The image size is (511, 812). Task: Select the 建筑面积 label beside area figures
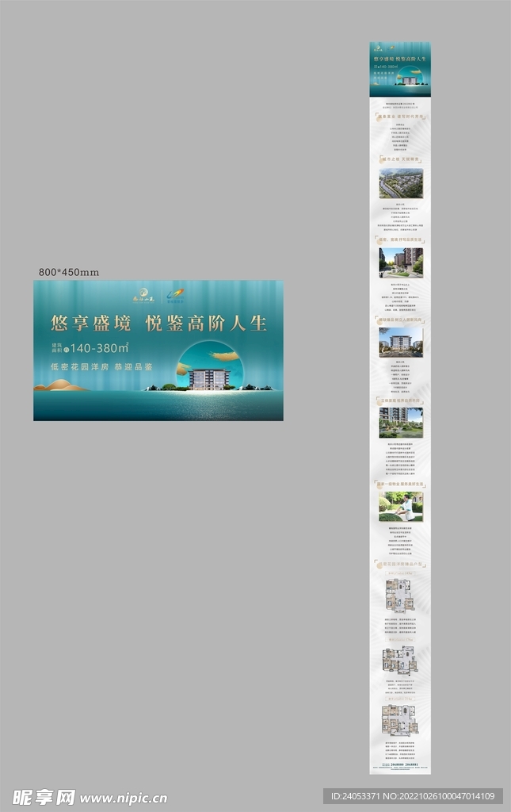click(x=56, y=347)
